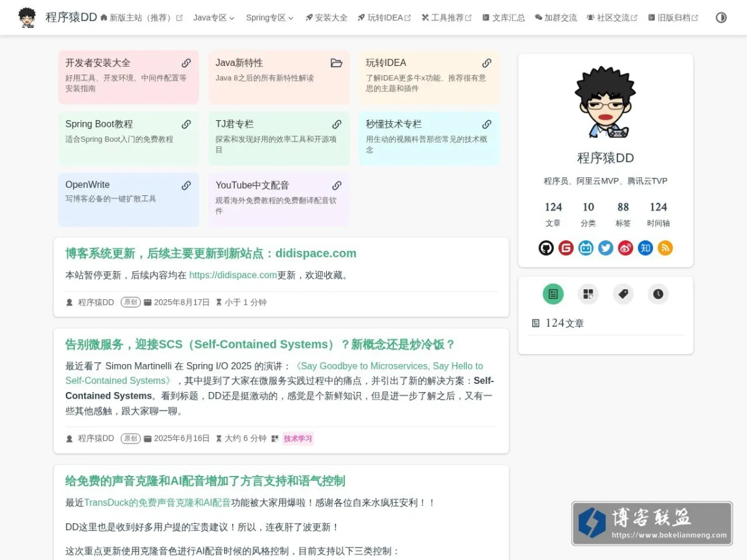The height and width of the screenshot is (560, 747).
Task: Open the Bilibili profile icon
Action: tap(586, 248)
